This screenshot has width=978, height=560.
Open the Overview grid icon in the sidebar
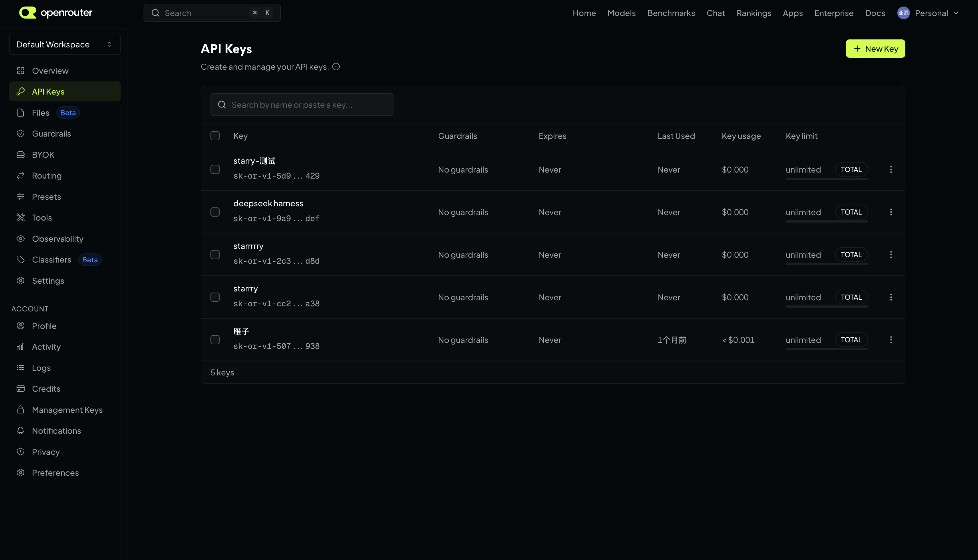pos(21,71)
